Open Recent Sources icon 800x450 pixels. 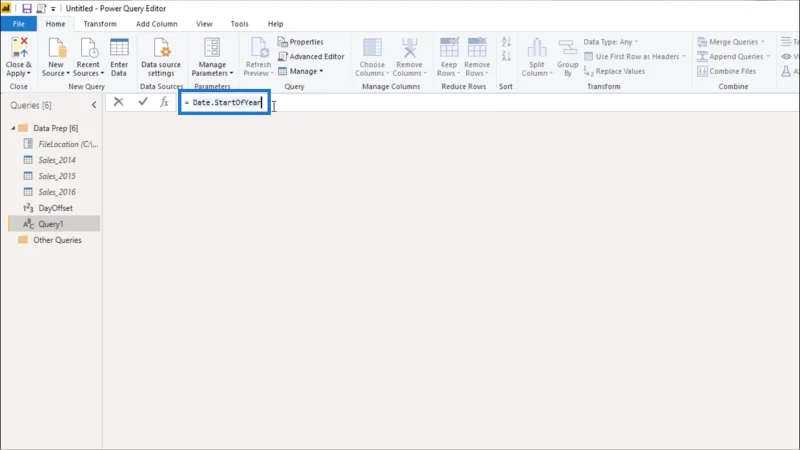88,48
